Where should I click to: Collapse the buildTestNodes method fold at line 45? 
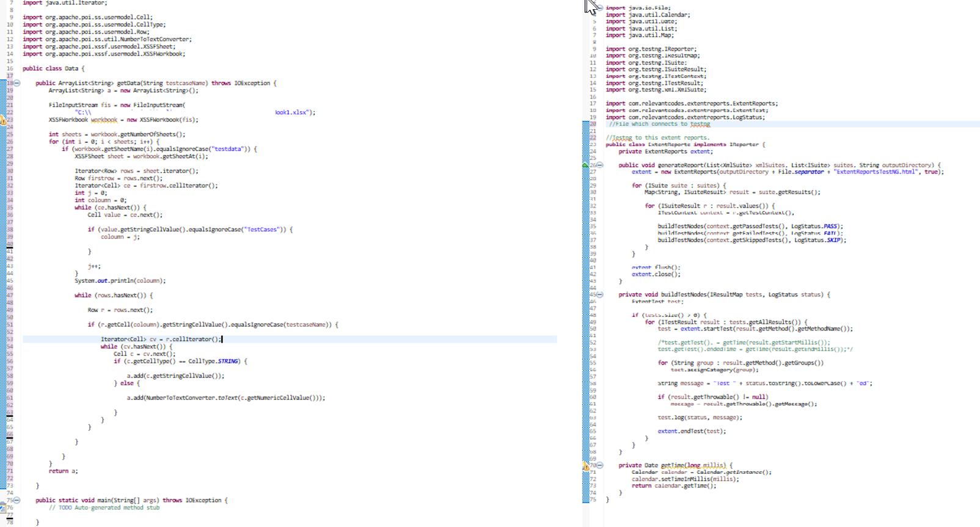[600, 294]
